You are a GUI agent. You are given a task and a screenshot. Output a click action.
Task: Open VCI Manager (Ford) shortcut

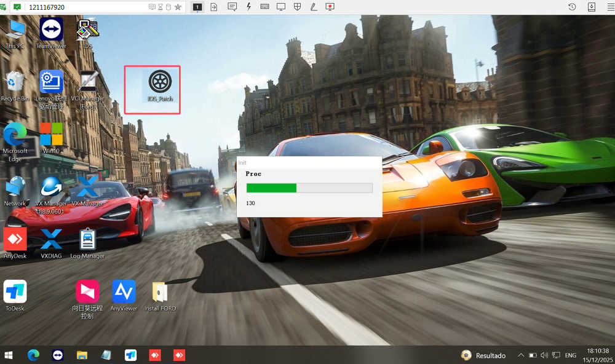point(87,82)
